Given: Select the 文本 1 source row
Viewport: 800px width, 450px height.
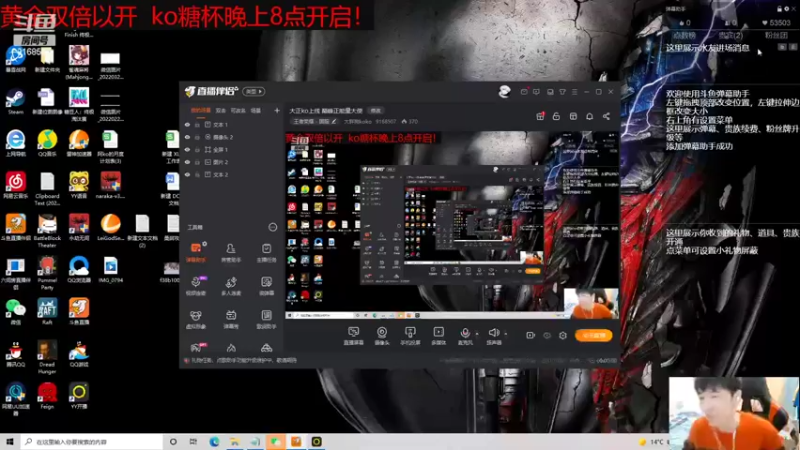Looking at the screenshot, I should [x=232, y=124].
